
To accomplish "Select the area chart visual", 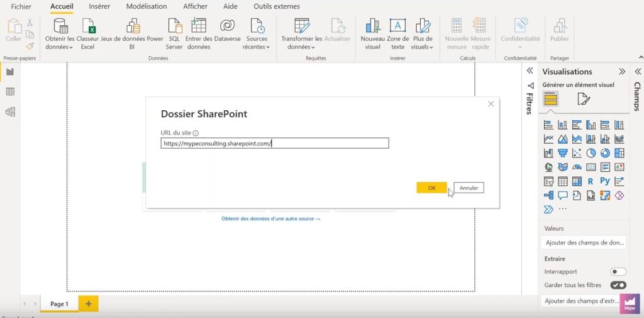I will [563, 139].
